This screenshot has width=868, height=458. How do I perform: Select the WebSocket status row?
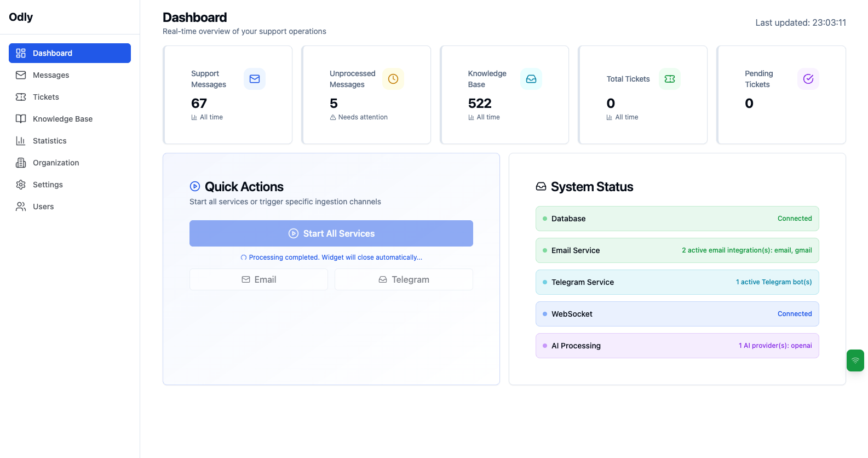tap(677, 314)
